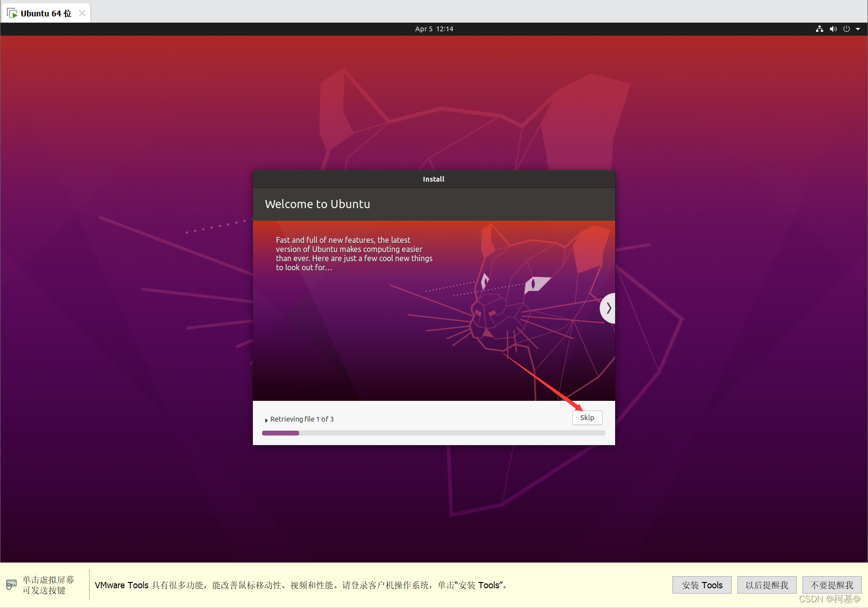The image size is (868, 608).
Task: Click the 安装 Tools button
Action: pyautogui.click(x=702, y=585)
